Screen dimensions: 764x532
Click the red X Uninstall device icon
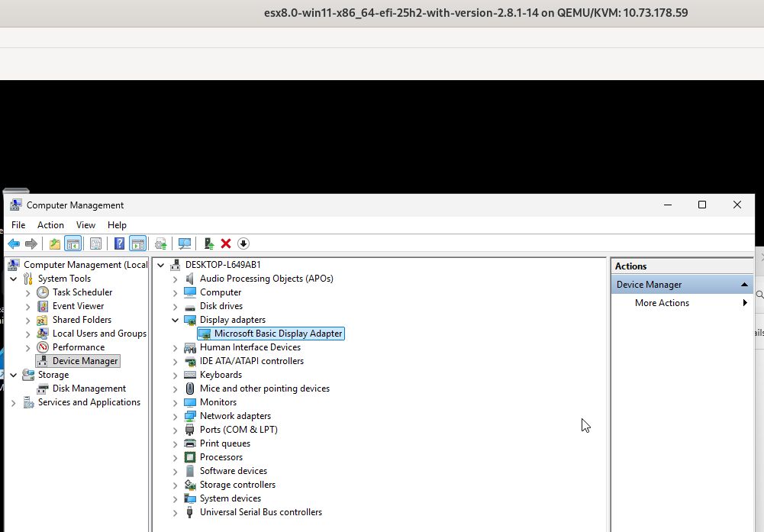[x=226, y=243]
